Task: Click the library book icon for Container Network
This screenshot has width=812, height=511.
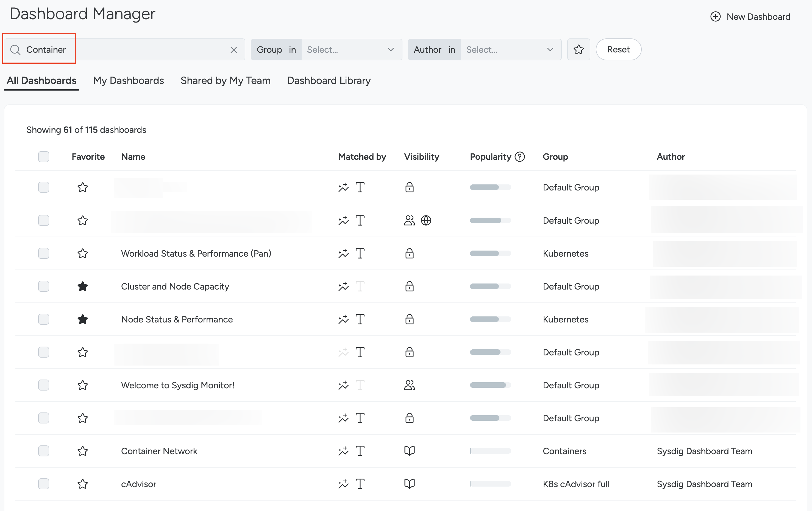Action: click(409, 451)
